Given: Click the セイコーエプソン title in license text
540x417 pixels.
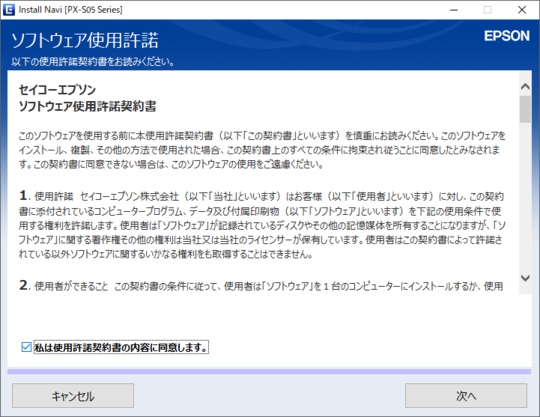Looking at the screenshot, I should [x=57, y=90].
